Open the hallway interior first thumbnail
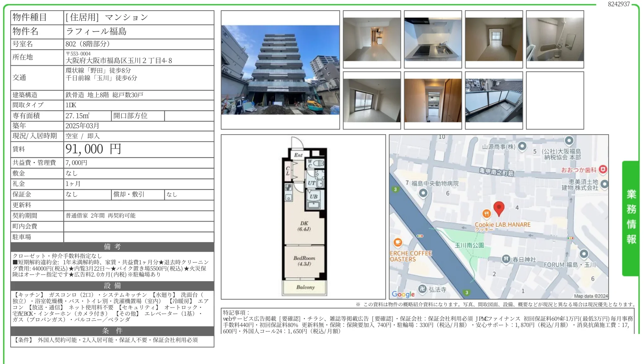The height and width of the screenshot is (364, 644). (x=371, y=39)
